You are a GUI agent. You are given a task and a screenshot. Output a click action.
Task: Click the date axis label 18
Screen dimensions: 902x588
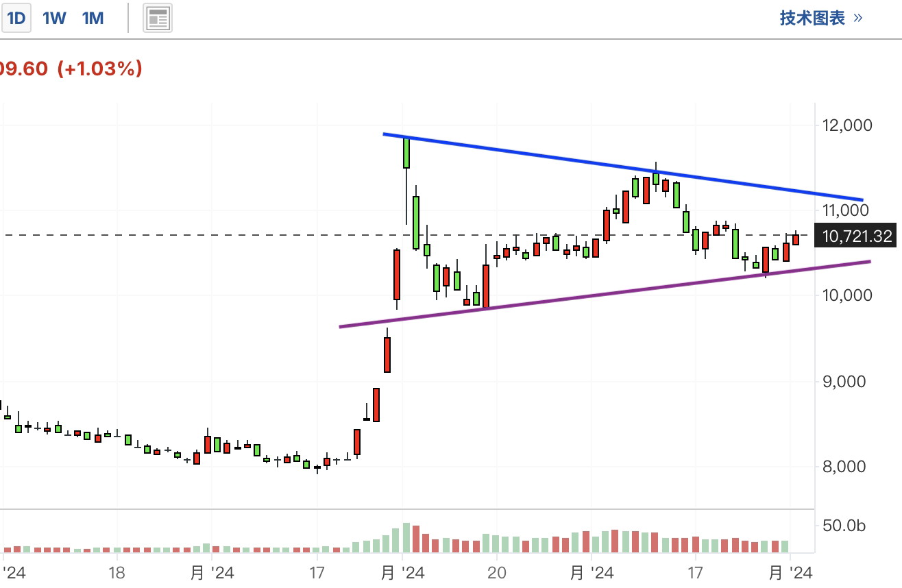point(117,572)
